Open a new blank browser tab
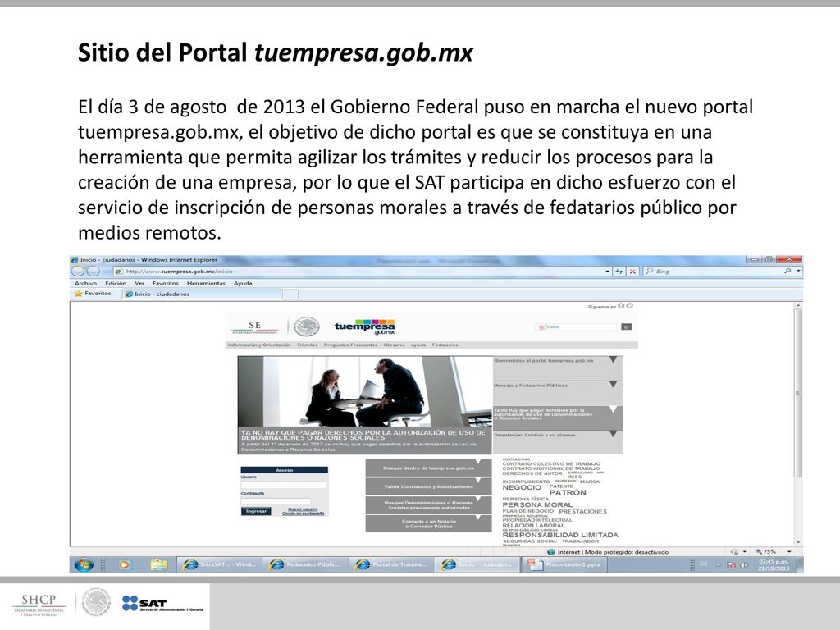This screenshot has height=630, width=840. click(290, 294)
